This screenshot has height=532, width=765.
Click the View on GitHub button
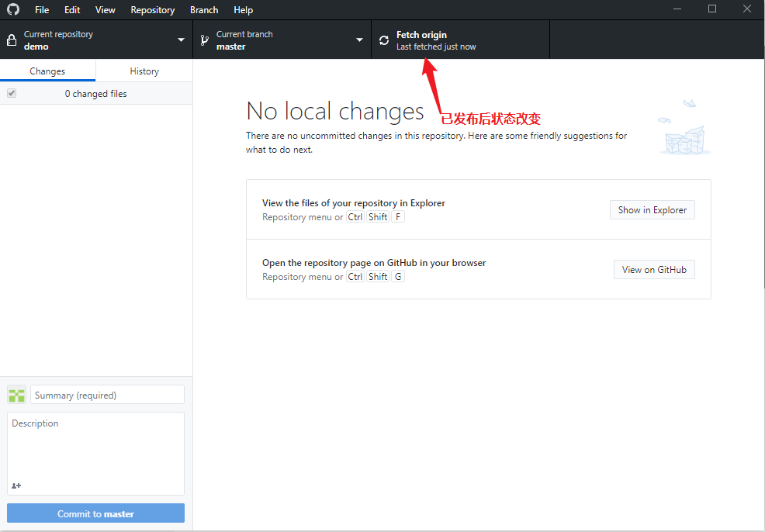(x=654, y=270)
